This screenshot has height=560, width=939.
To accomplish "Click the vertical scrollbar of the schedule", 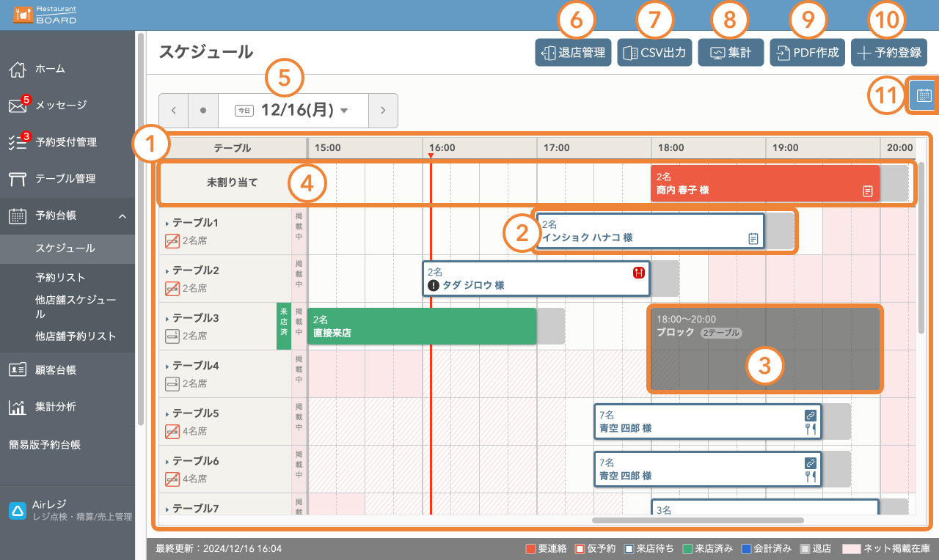I will 921,247.
